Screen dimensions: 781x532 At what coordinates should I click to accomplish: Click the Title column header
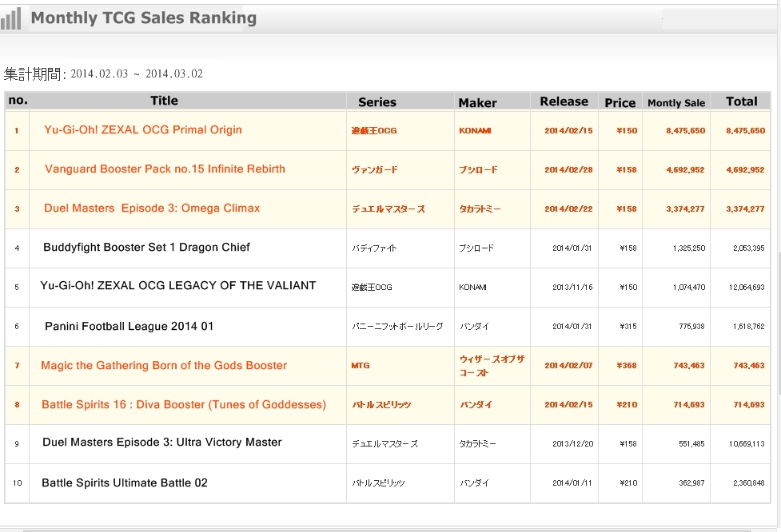164,101
